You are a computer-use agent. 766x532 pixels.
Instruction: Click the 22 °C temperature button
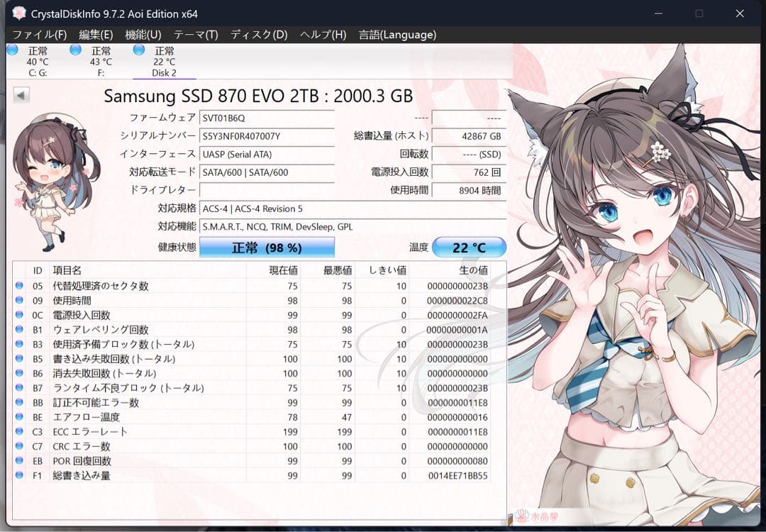point(469,247)
